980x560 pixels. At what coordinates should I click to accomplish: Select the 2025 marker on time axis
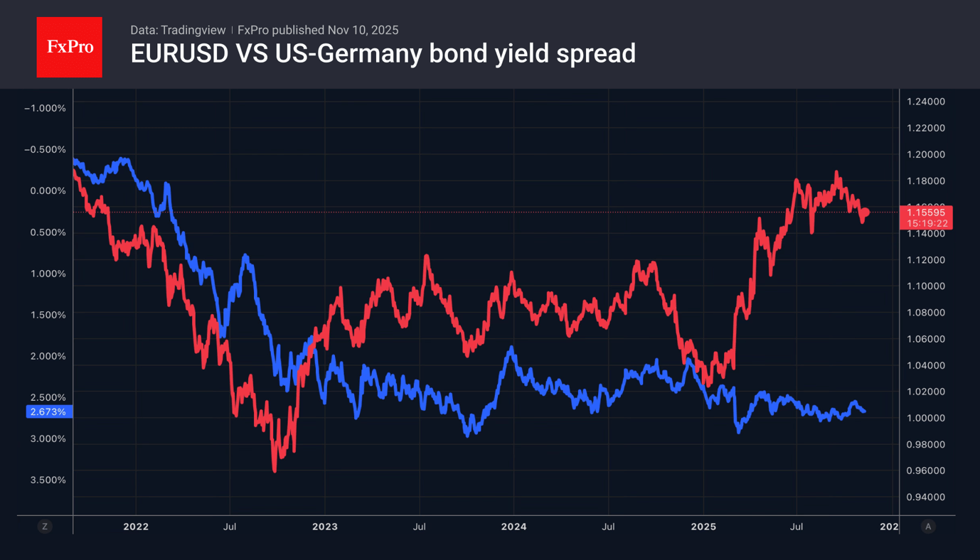tap(703, 527)
